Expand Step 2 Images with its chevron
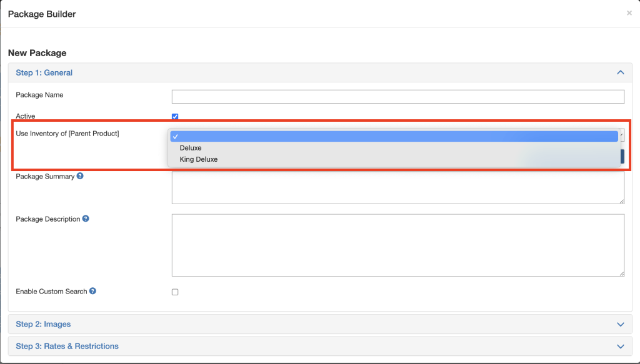This screenshot has width=640, height=364. pyautogui.click(x=620, y=324)
